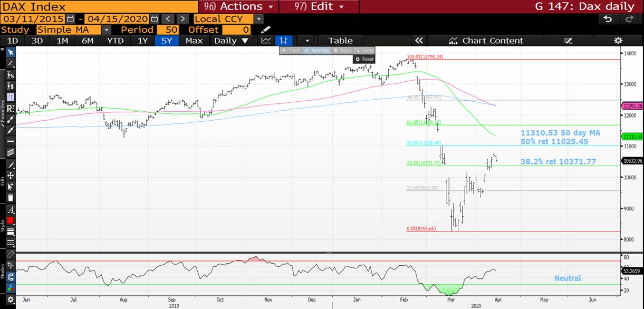Select the pointer cursor tool
This screenshot has width=644, height=309.
point(11,52)
